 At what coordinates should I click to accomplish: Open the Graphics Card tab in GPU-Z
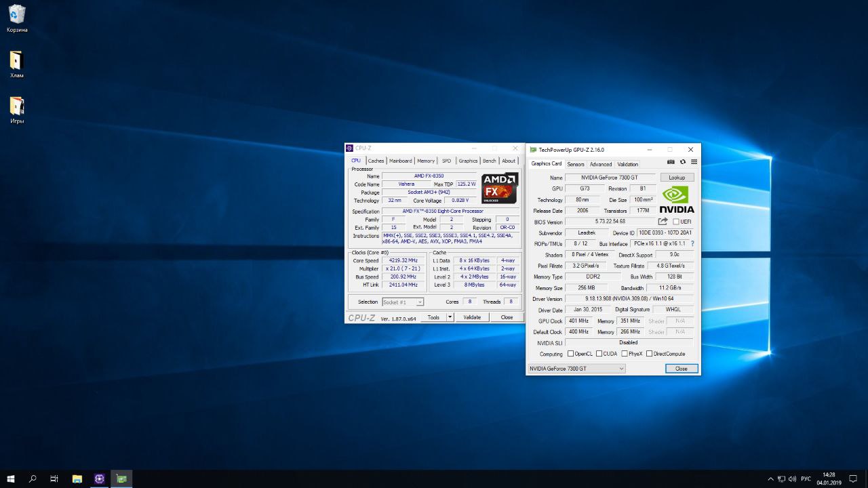pyautogui.click(x=547, y=163)
